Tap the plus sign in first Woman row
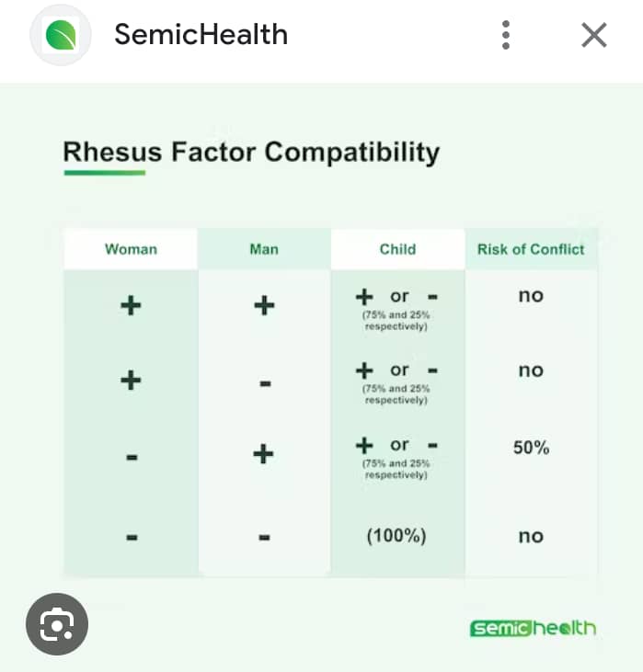 (x=131, y=305)
